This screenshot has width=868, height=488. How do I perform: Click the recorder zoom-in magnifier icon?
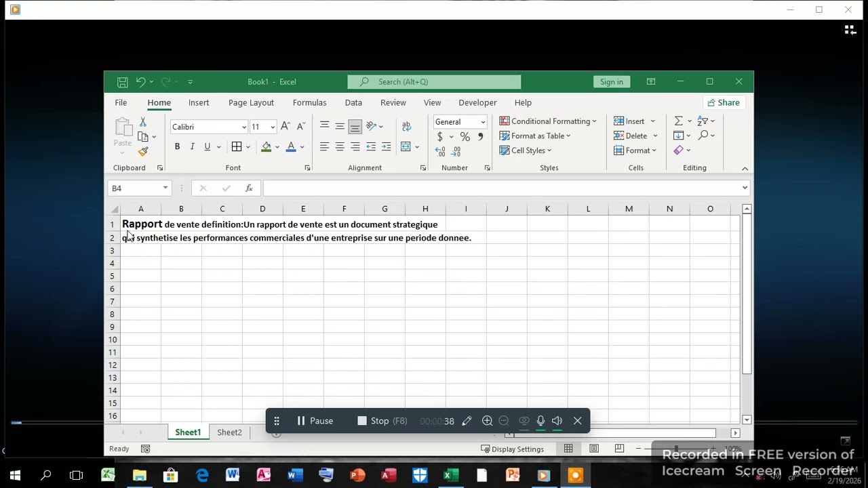tap(487, 421)
